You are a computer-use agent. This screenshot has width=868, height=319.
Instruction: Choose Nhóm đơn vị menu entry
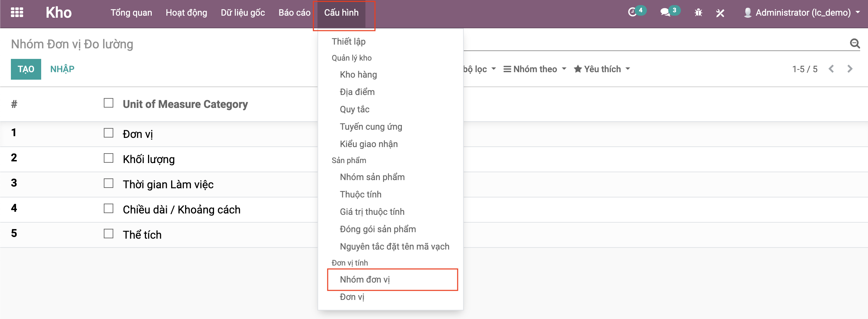[x=365, y=280]
